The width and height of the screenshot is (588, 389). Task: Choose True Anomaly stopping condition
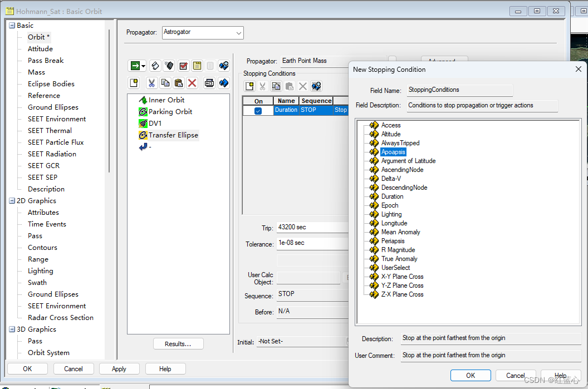(399, 259)
